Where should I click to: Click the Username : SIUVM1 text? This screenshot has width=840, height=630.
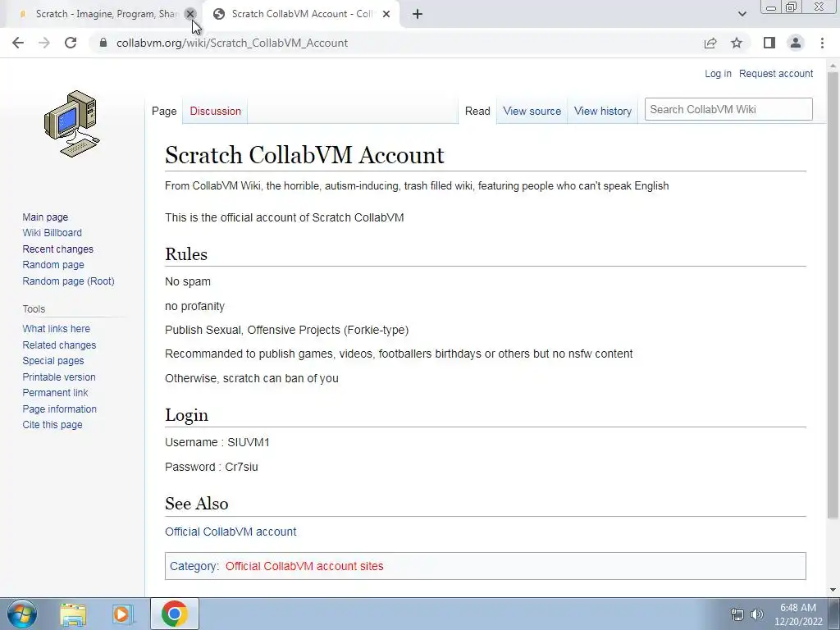click(217, 442)
